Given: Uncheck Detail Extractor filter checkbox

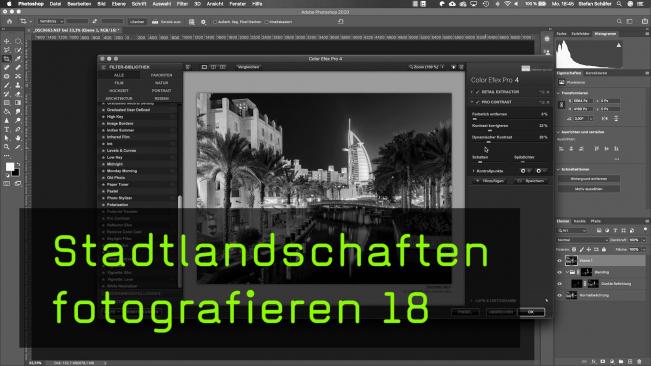Looking at the screenshot, I should [x=477, y=92].
